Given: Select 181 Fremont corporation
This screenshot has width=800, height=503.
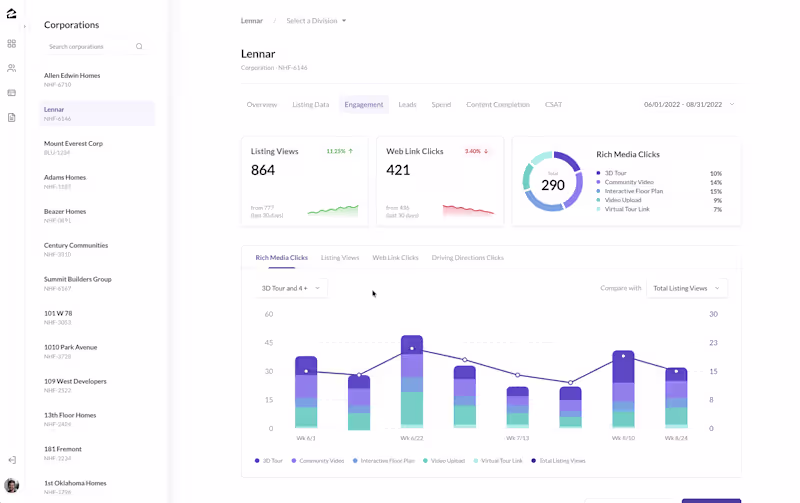Looking at the screenshot, I should click(97, 454).
